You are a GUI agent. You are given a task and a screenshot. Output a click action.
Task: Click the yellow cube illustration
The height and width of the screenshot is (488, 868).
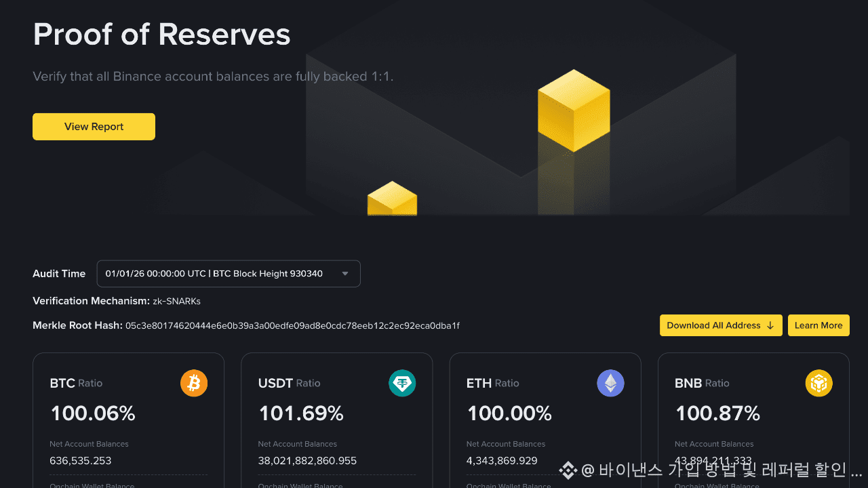574,108
